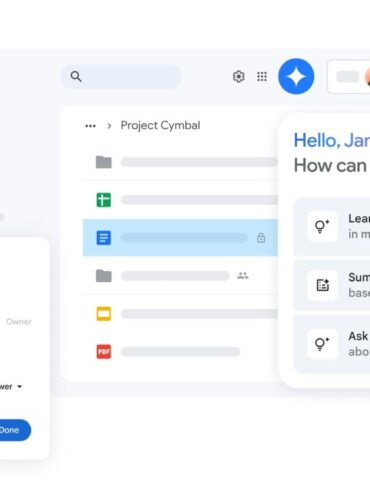Open the settings gear icon
The image size is (370, 490).
(x=239, y=76)
